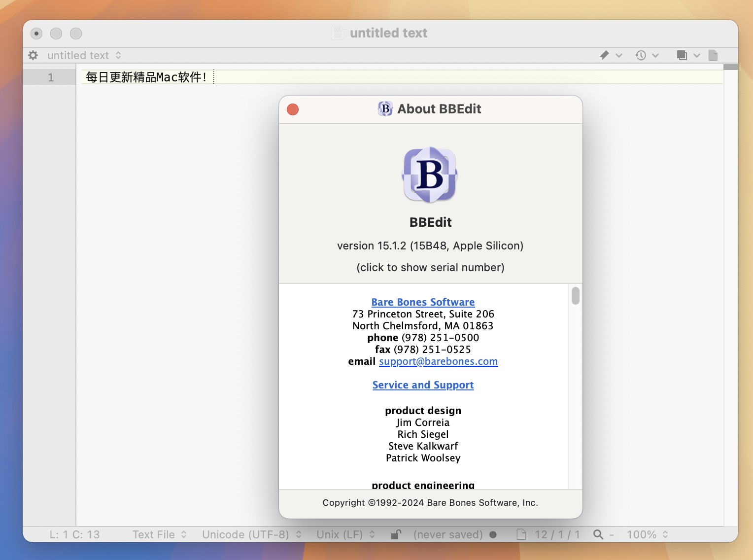Click the Patrick Woolsey credit name

[423, 458]
